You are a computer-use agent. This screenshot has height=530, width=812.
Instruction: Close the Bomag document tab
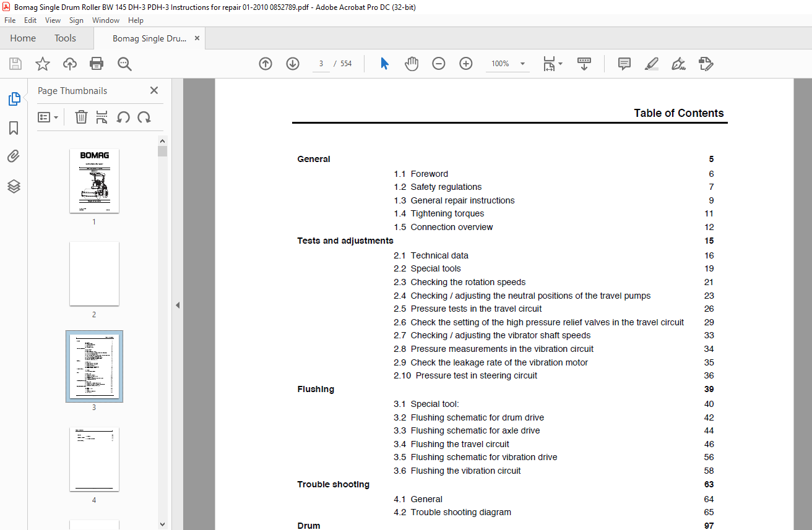[x=197, y=38]
